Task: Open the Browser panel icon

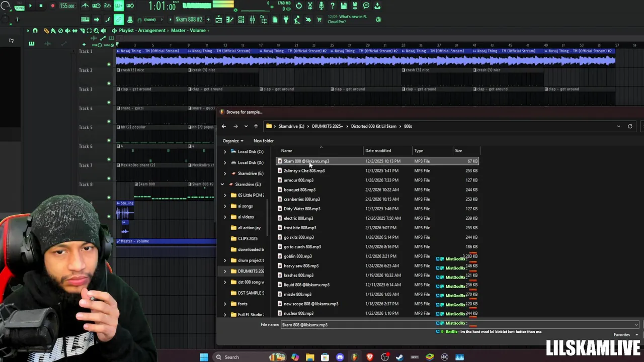Action: tap(264, 20)
